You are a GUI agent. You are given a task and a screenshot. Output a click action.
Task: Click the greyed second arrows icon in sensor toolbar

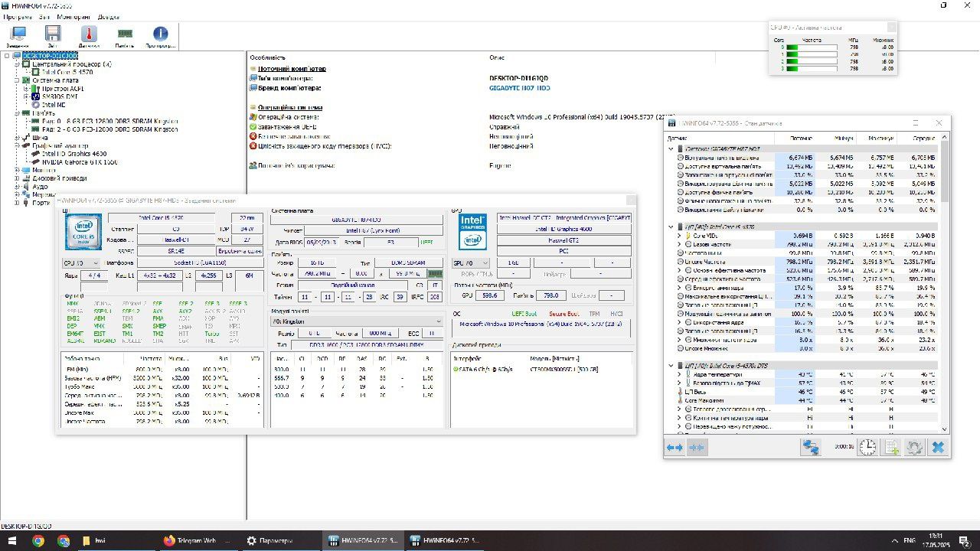click(697, 448)
